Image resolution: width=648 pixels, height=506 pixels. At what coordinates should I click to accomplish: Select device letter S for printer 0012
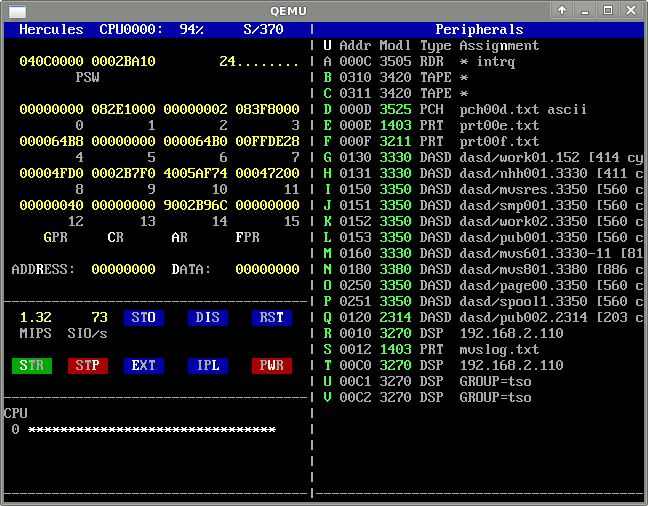pyautogui.click(x=327, y=349)
